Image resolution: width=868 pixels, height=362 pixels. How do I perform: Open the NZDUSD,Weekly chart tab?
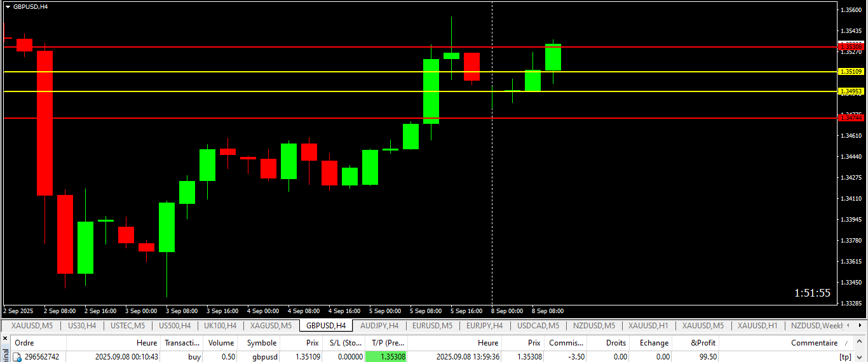point(817,326)
